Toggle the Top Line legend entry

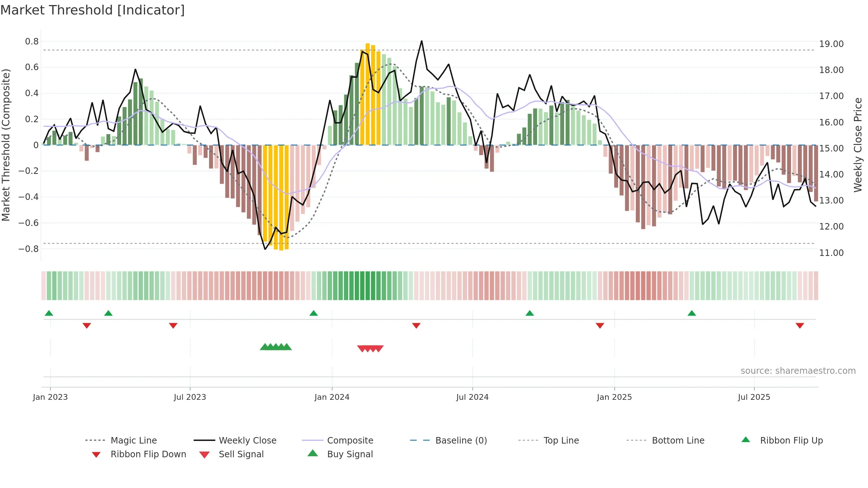click(548, 440)
